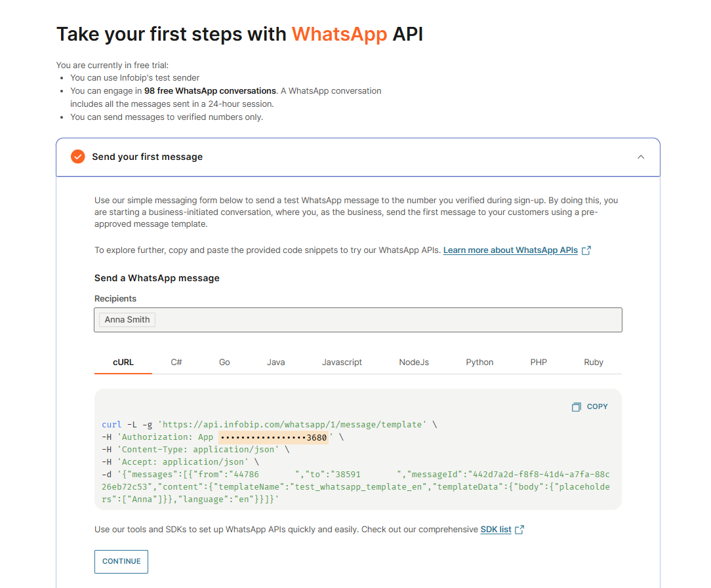This screenshot has height=588, width=711.
Task: Click inside the Recipients input field
Action: [x=357, y=320]
